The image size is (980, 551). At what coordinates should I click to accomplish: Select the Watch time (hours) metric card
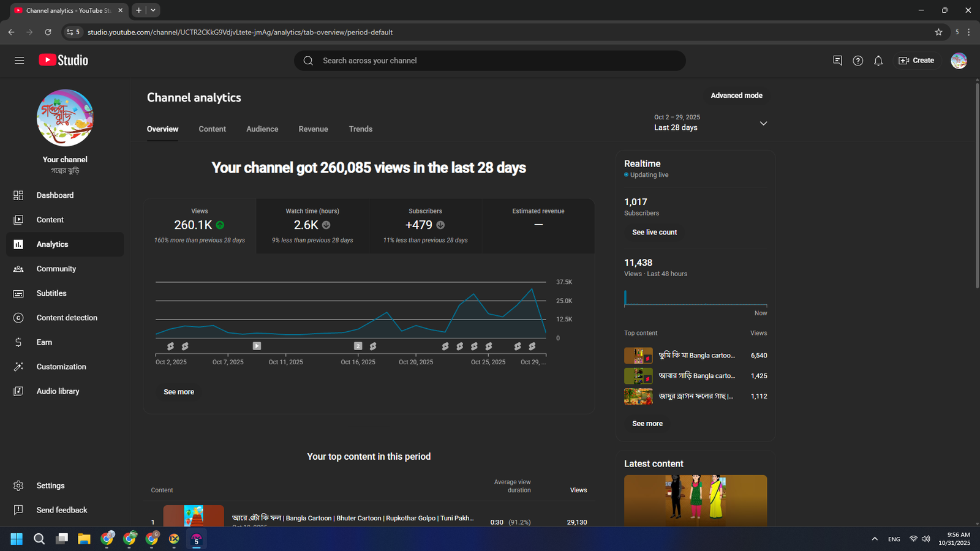(312, 225)
